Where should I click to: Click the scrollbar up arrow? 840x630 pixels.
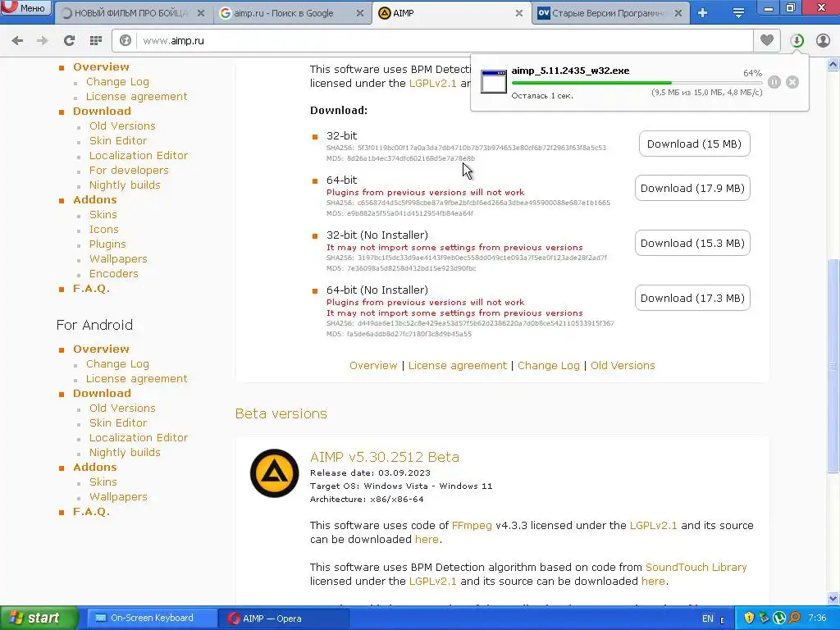(x=833, y=65)
